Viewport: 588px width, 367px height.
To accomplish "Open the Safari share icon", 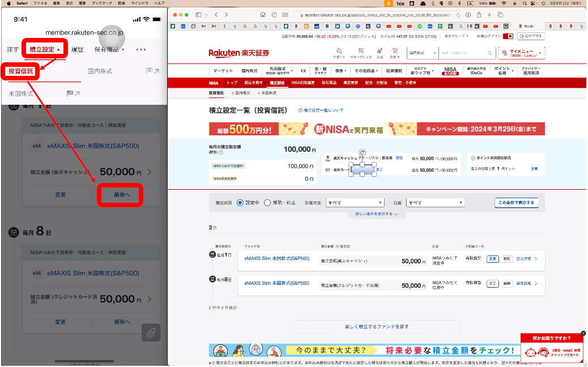I will click(479, 15).
